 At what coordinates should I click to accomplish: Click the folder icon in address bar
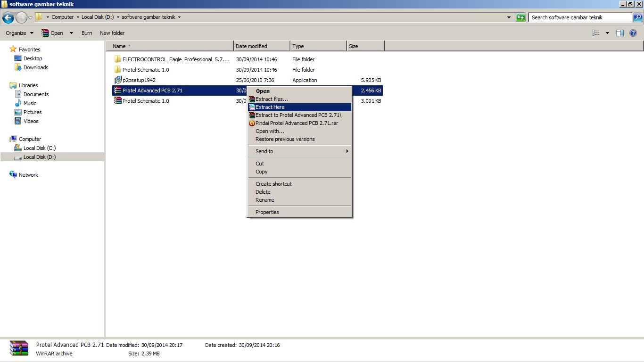39,17
